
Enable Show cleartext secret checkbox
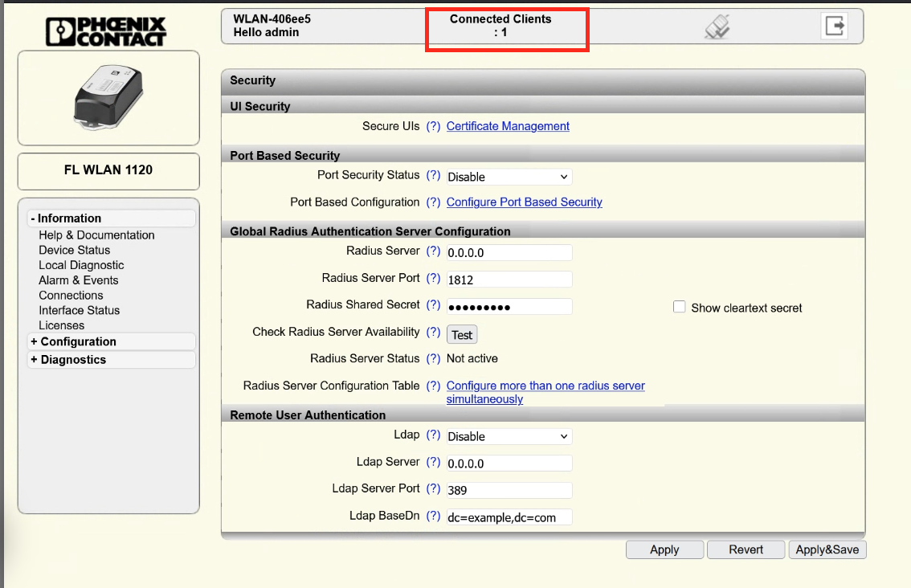click(680, 307)
